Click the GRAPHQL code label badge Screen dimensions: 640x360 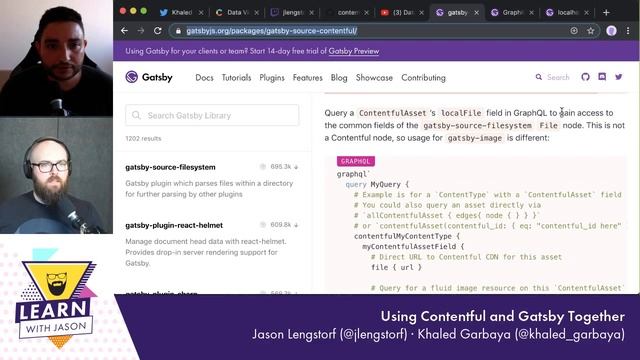356,161
